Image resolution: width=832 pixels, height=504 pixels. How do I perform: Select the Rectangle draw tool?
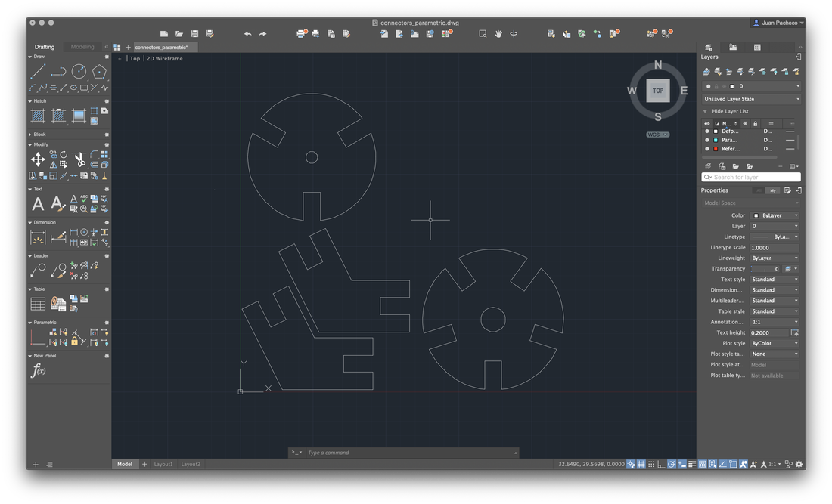click(84, 88)
